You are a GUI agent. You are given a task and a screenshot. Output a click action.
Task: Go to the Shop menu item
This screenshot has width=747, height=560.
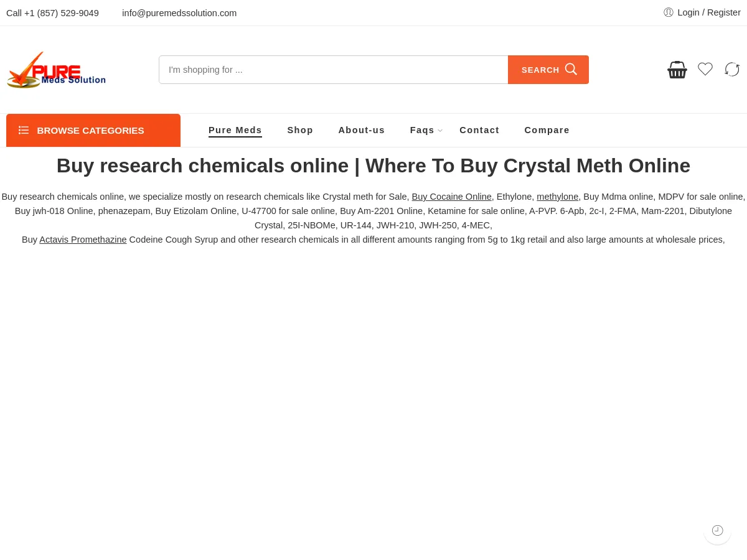click(x=300, y=130)
